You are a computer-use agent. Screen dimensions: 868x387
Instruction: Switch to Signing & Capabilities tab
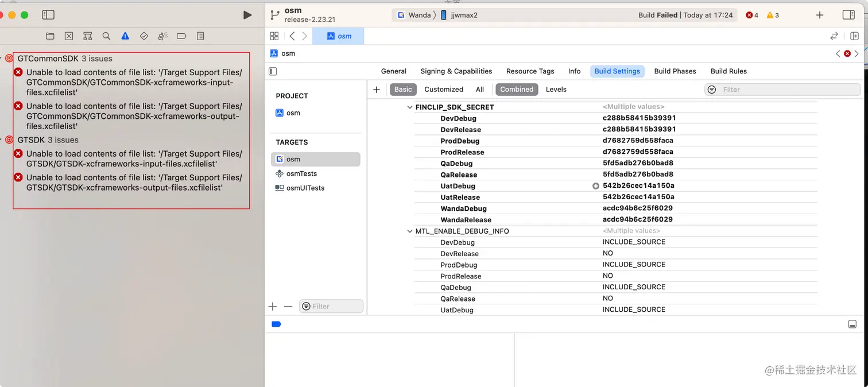pos(456,71)
